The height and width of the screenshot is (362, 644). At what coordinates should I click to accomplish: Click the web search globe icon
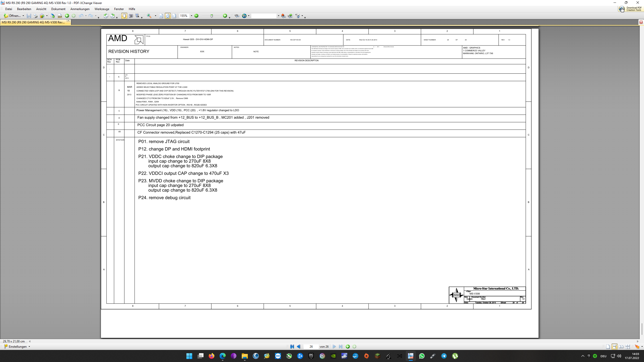point(244,16)
